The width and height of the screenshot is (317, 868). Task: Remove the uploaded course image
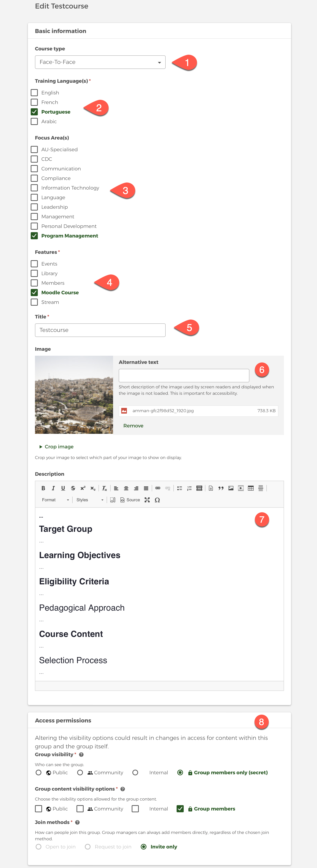point(133,426)
